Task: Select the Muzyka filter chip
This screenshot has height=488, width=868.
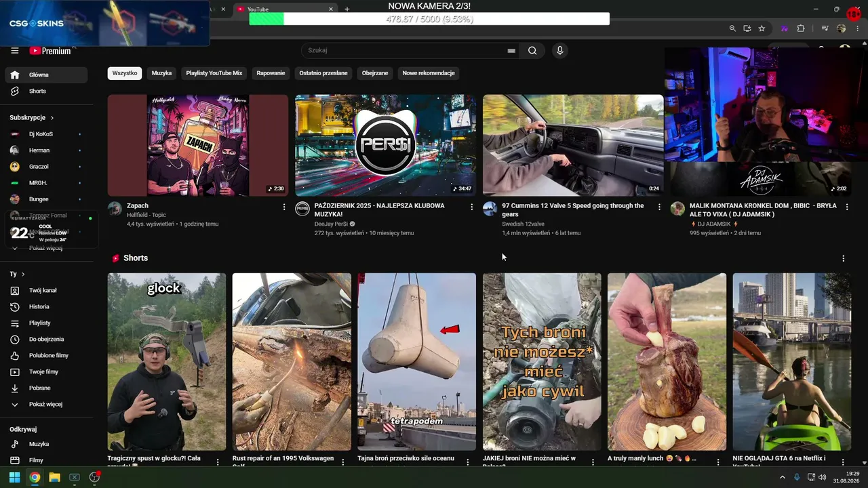Action: tap(161, 73)
